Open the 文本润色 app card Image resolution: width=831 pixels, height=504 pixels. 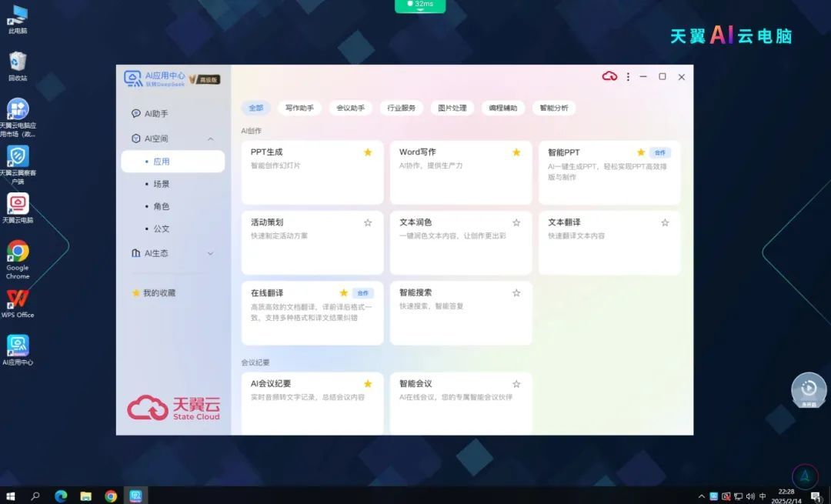(461, 242)
